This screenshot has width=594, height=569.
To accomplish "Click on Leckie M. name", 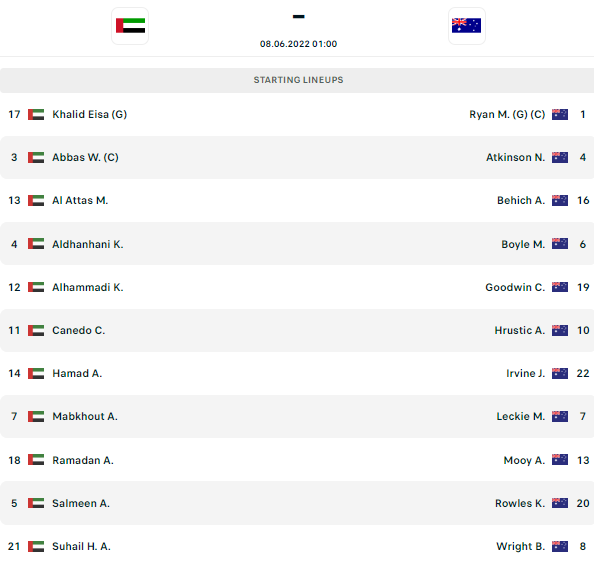I will click(521, 416).
